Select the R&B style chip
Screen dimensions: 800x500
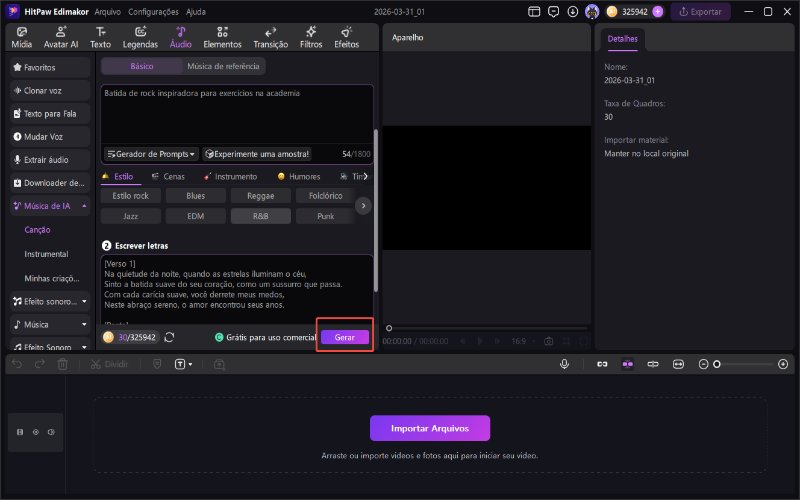pyautogui.click(x=260, y=216)
